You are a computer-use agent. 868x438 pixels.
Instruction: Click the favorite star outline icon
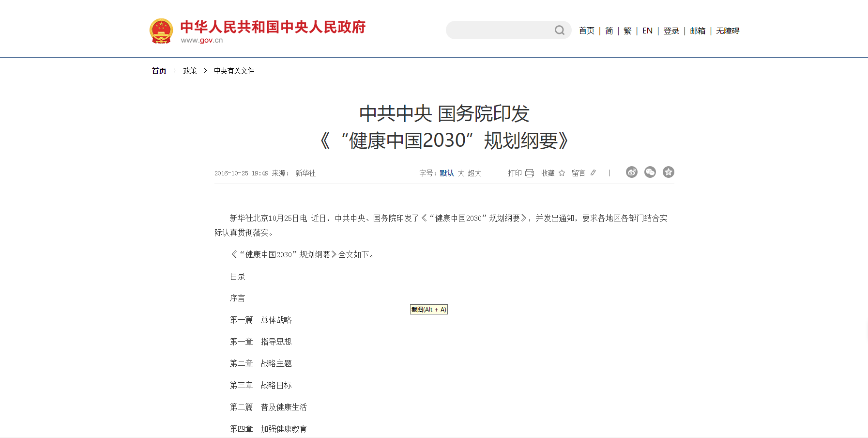click(x=562, y=173)
